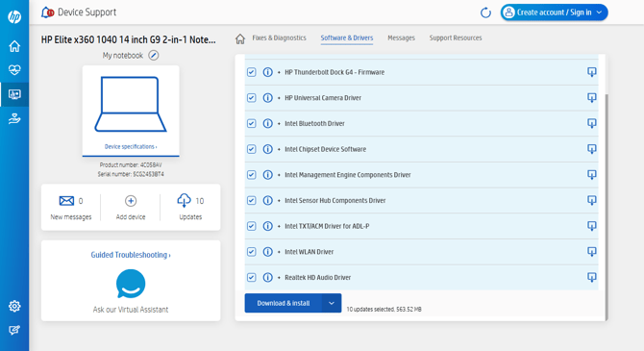Screen dimensions: 644x351
Task: Open the Guided Troubleshooting link
Action: (x=131, y=255)
